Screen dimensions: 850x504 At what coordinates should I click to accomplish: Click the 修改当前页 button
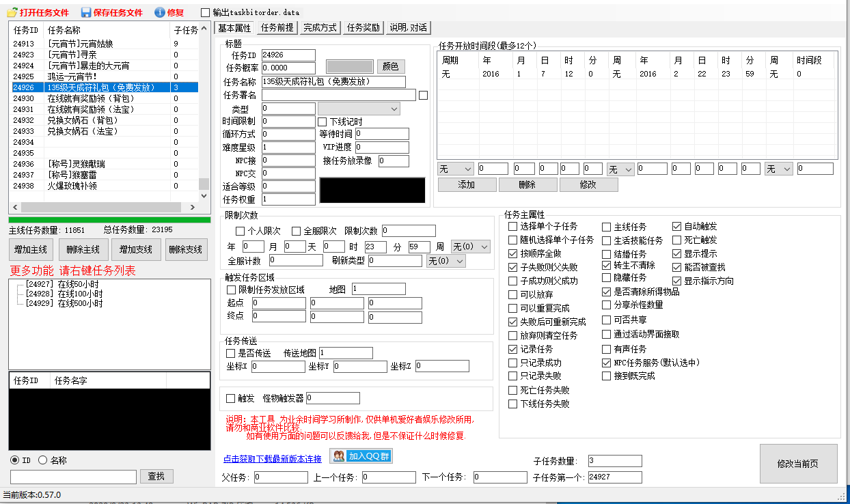(797, 464)
